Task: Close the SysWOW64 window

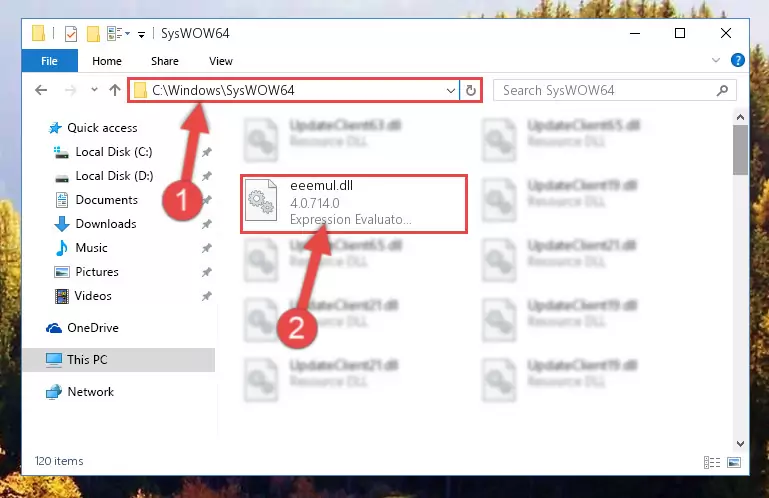Action: coord(726,33)
